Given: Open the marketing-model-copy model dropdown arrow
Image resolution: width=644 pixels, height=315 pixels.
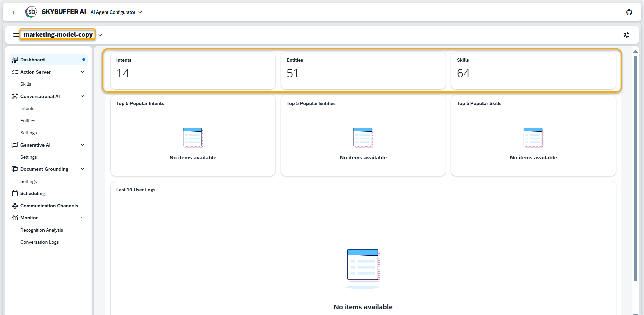Looking at the screenshot, I should coord(100,35).
